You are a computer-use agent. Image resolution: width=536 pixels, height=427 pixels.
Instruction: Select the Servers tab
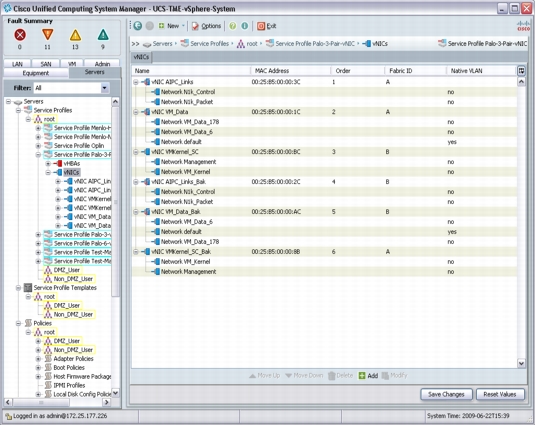click(95, 72)
